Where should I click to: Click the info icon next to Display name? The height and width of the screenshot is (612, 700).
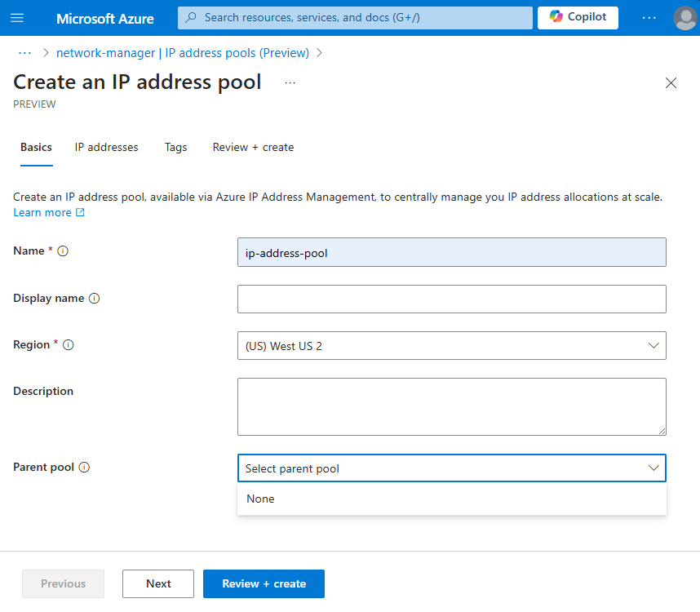[96, 299]
